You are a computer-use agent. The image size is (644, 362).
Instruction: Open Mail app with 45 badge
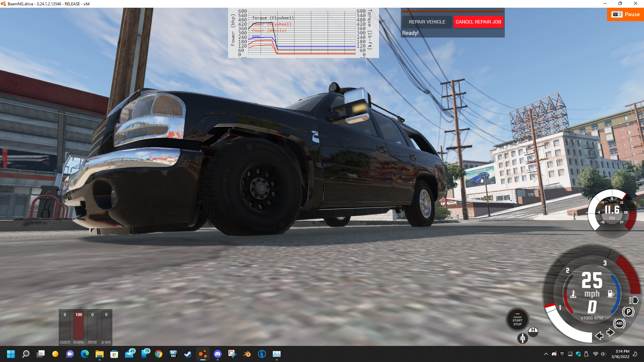point(129,354)
